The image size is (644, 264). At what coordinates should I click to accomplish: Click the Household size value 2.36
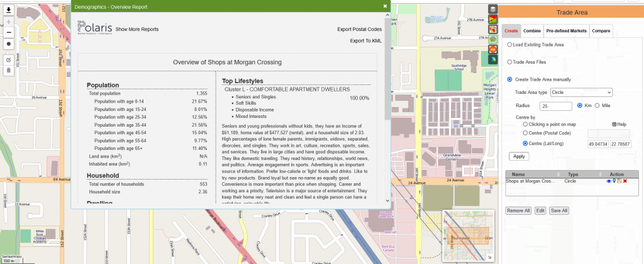click(x=203, y=192)
